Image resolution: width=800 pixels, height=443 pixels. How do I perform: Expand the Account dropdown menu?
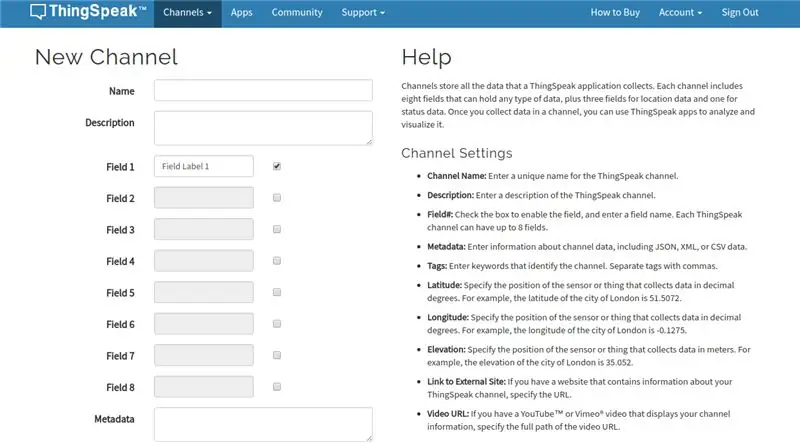click(680, 12)
